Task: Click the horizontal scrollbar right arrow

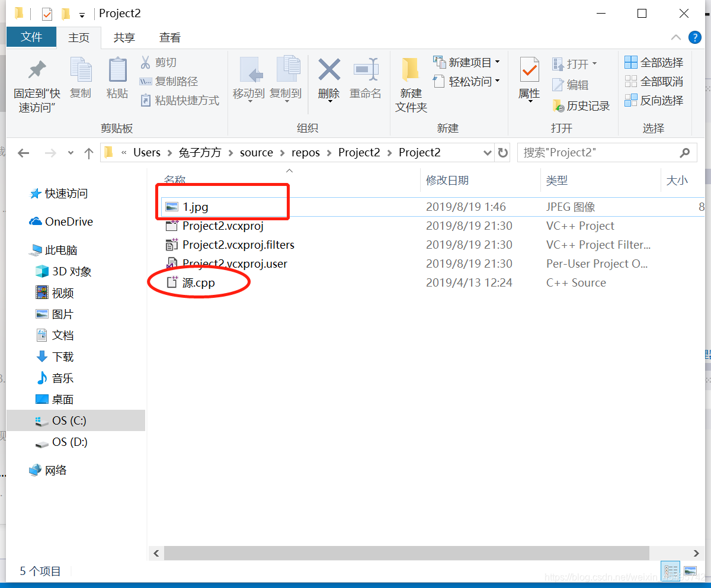Action: point(696,553)
